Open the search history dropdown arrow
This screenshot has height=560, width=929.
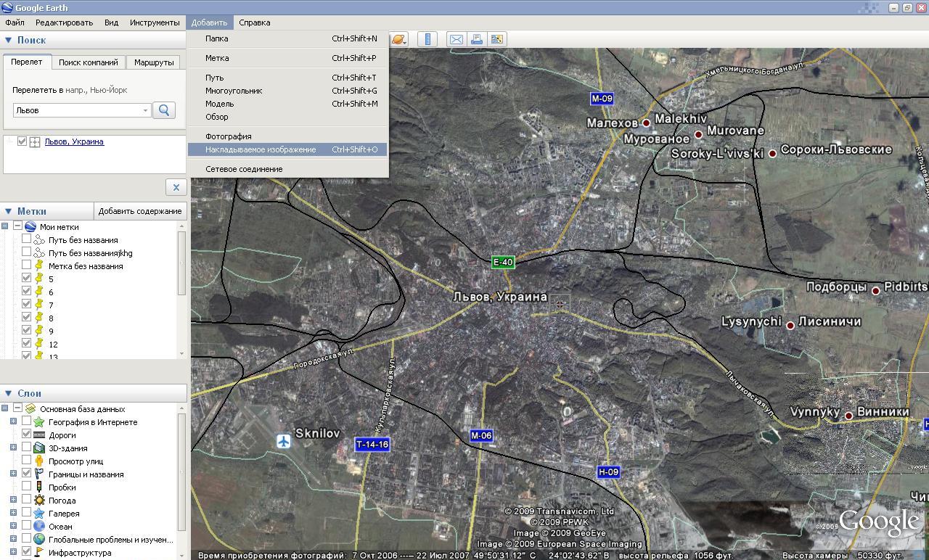pos(145,110)
